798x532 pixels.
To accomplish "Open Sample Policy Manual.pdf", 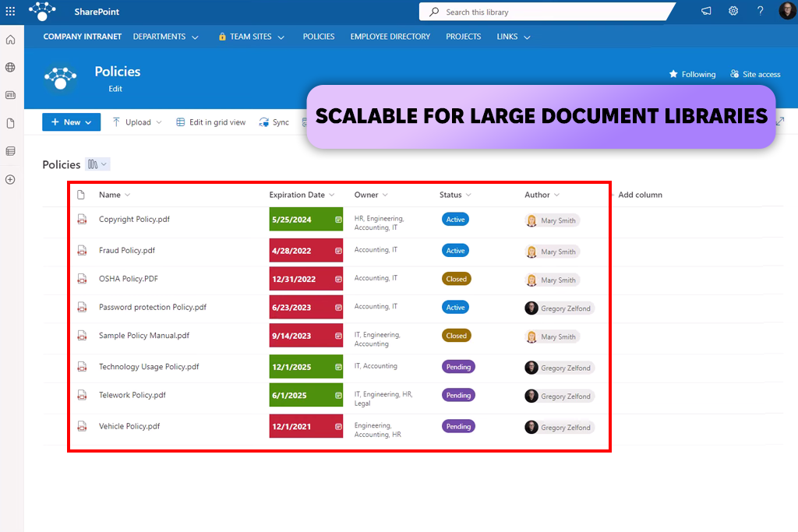I will [x=144, y=336].
